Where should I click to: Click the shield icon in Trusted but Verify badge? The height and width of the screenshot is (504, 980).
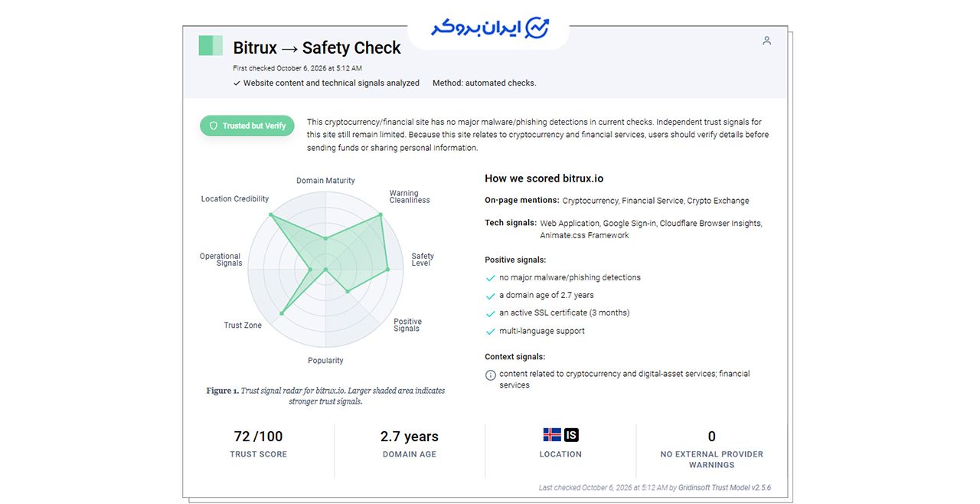coord(214,126)
